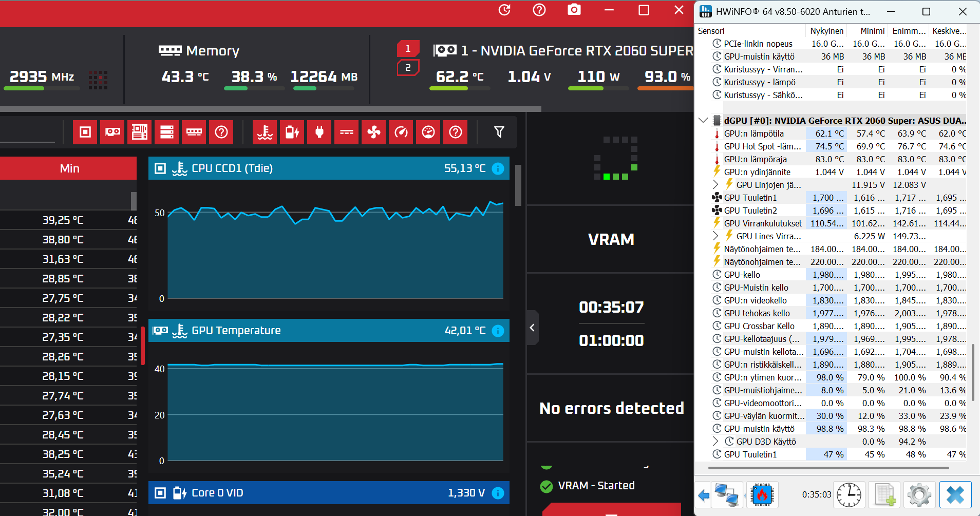
Task: Collapse the side panel with left chevron
Action: 532,328
